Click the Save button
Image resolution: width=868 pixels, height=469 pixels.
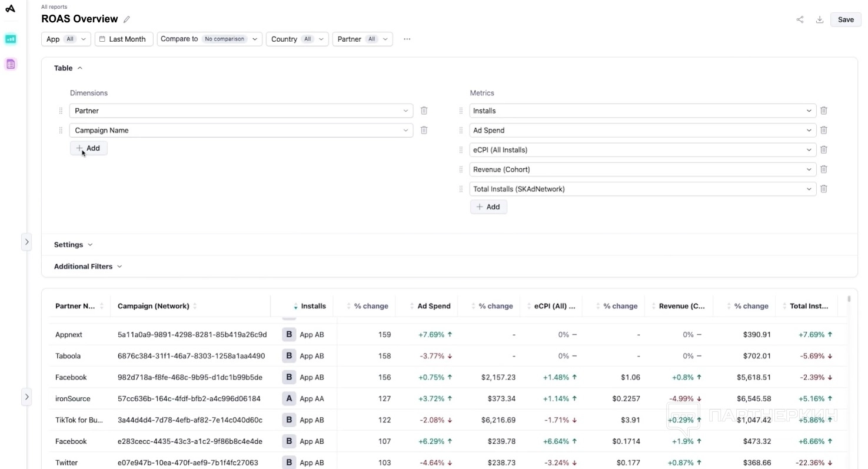[845, 19]
